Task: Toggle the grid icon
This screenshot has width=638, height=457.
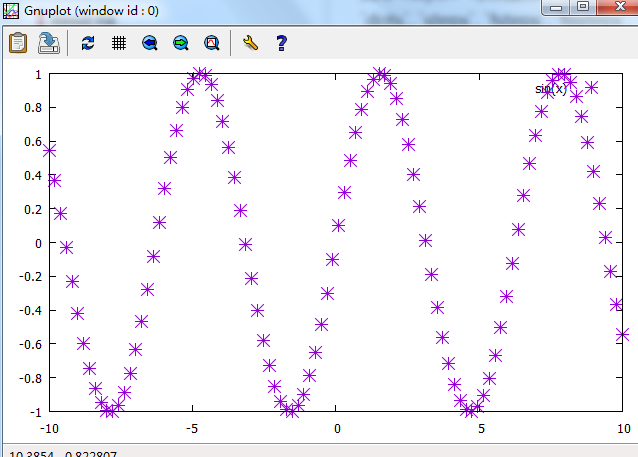Action: click(x=119, y=43)
